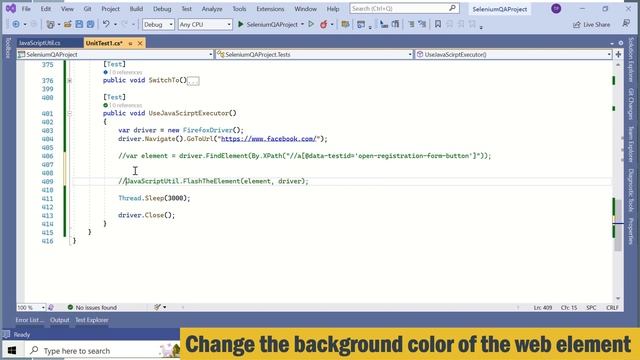Image resolution: width=640 pixels, height=360 pixels.
Task: Click the Save file icon
Action: 79,24
